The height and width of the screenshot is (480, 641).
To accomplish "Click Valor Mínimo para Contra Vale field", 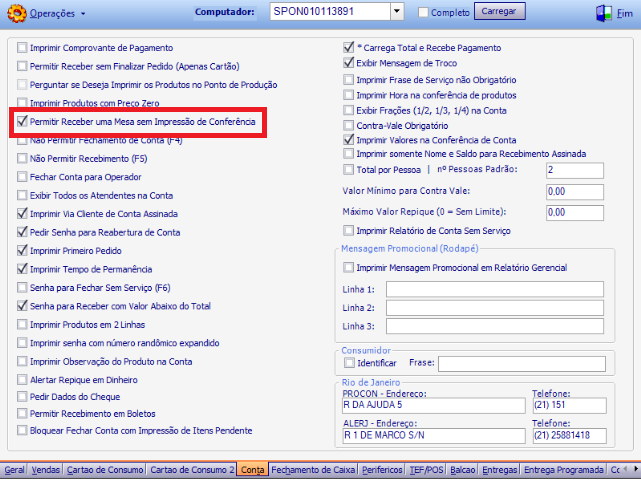I will 575,191.
